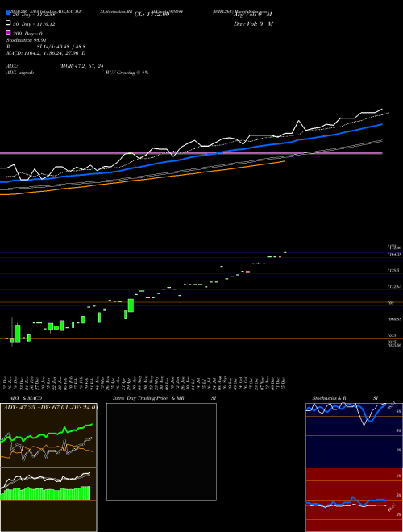
Task: Select the '20 Day = 1142.38' text
Action: point(34,15)
